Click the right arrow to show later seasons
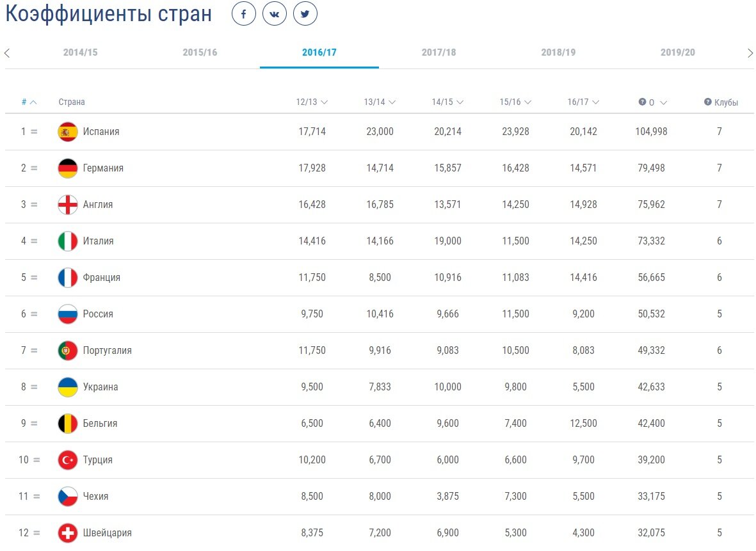Image resolution: width=756 pixels, height=551 pixels. (x=750, y=52)
